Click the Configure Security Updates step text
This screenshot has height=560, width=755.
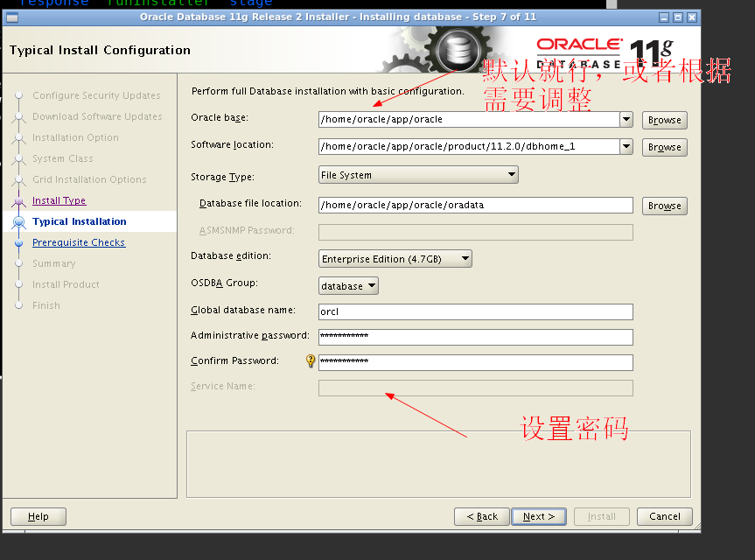pos(96,95)
